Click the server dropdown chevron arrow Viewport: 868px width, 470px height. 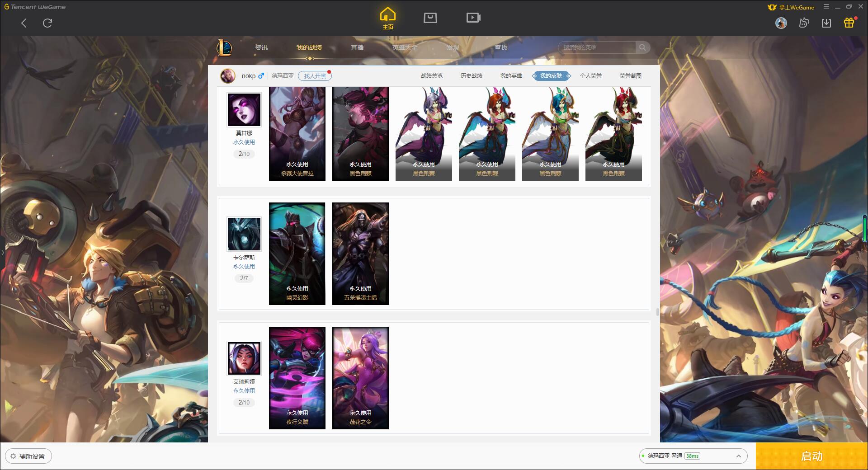739,456
